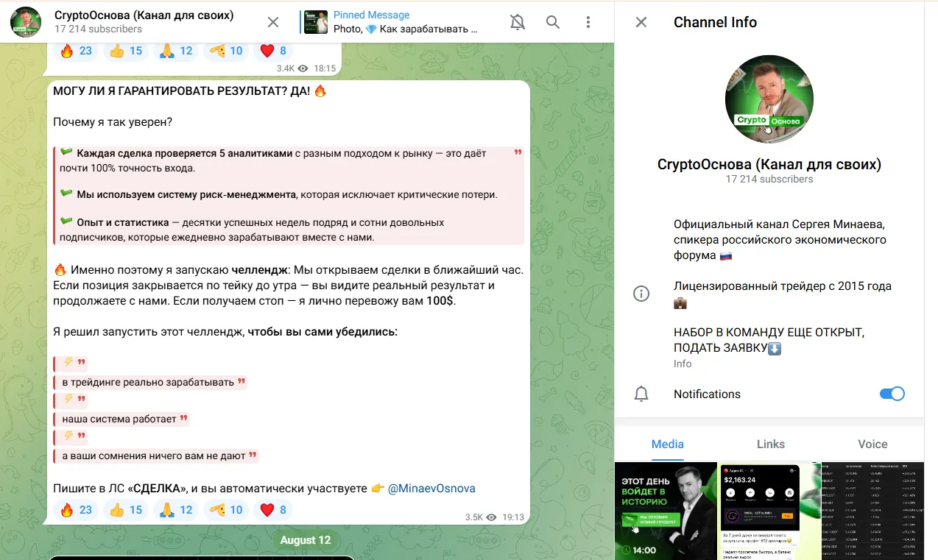Viewport: 938px width, 560px height.
Task: Add pointing hand reaction on 19:13 message
Action: coord(226,509)
